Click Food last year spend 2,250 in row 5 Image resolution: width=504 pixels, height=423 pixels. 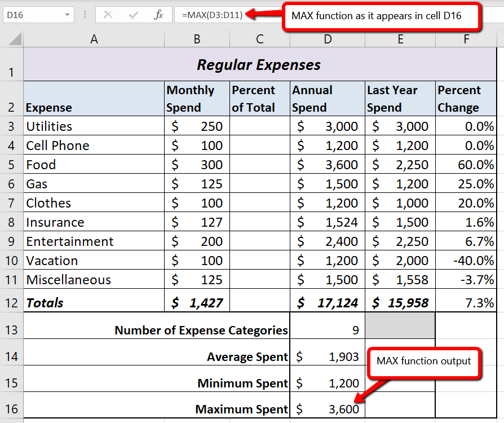coord(400,164)
